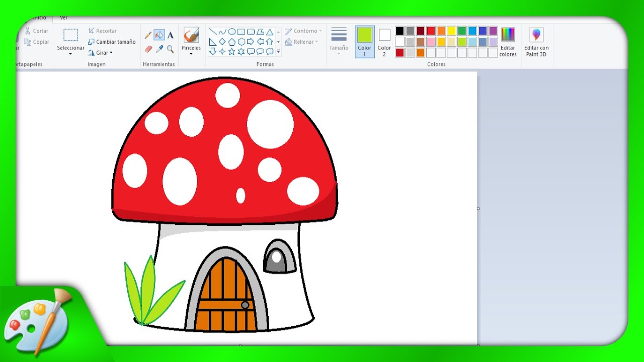Choose the Diamond shape

point(222,42)
